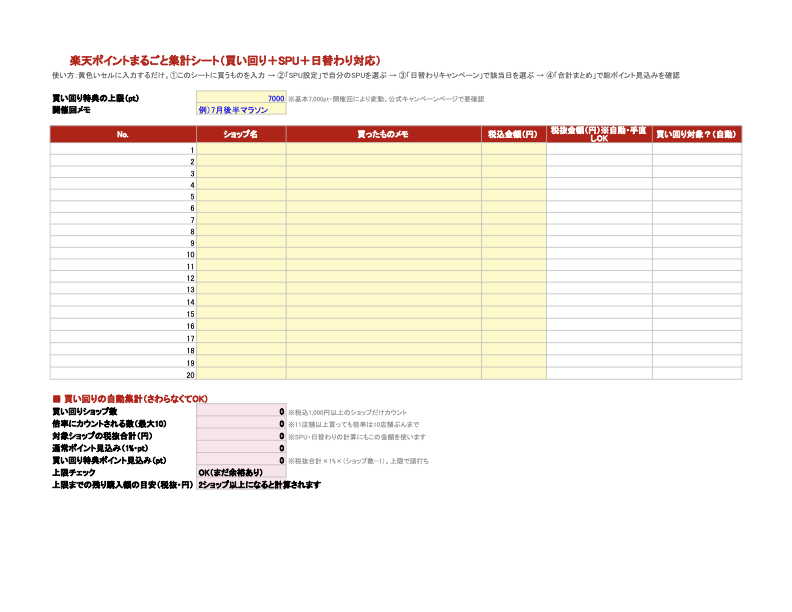This screenshot has height=612, width=792.
Task: Click the ショップ名 cell in row 1
Action: tap(241, 149)
